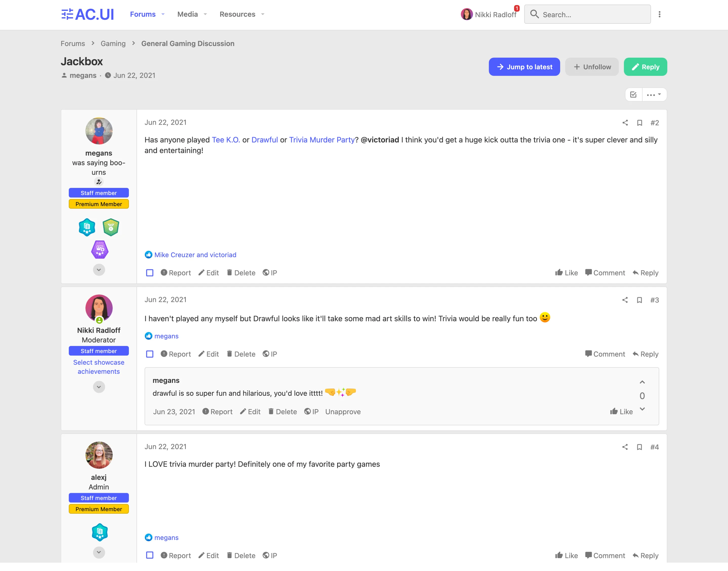This screenshot has width=728, height=571.
Task: Open the three-dot menu beside search
Action: coord(659,14)
